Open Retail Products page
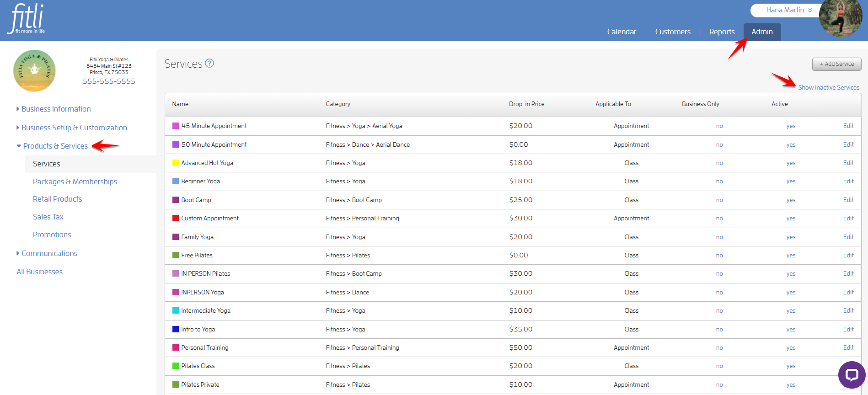This screenshot has height=395, width=868. coord(57,199)
